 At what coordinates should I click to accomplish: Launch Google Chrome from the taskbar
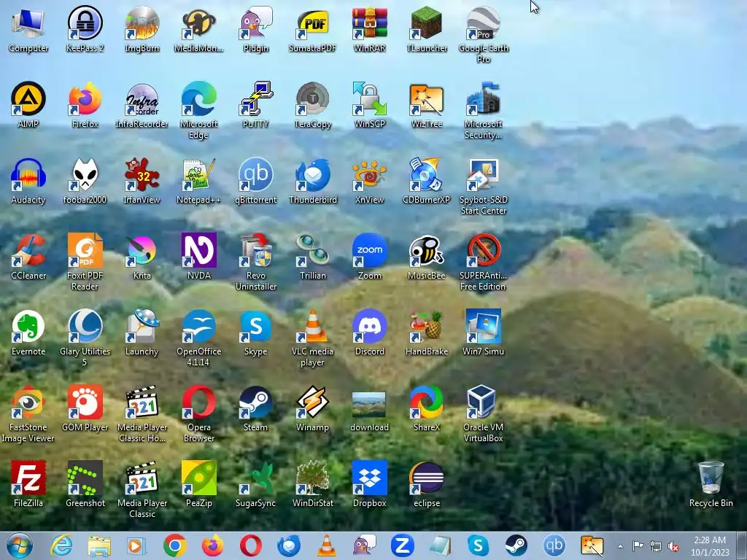175,545
